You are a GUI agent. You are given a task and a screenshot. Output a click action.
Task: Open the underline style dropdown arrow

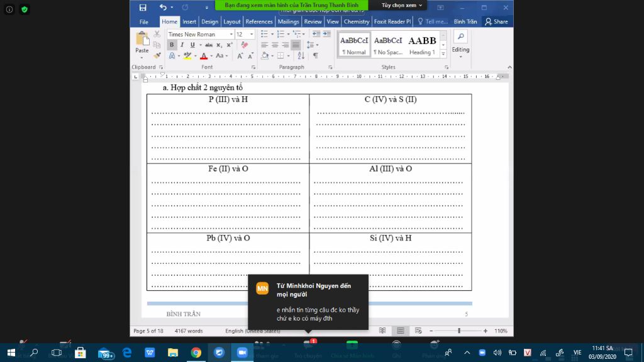(201, 45)
